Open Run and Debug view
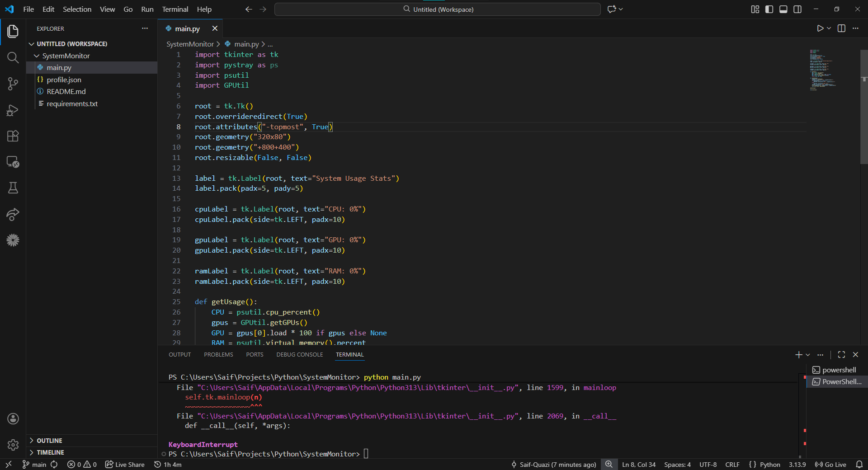The image size is (868, 470). [13, 110]
